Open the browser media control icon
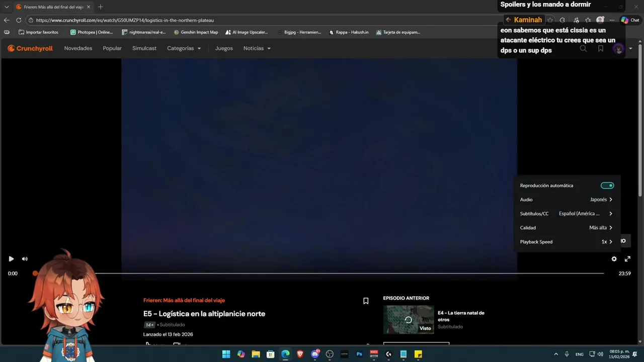644x362 pixels. pos(576,20)
